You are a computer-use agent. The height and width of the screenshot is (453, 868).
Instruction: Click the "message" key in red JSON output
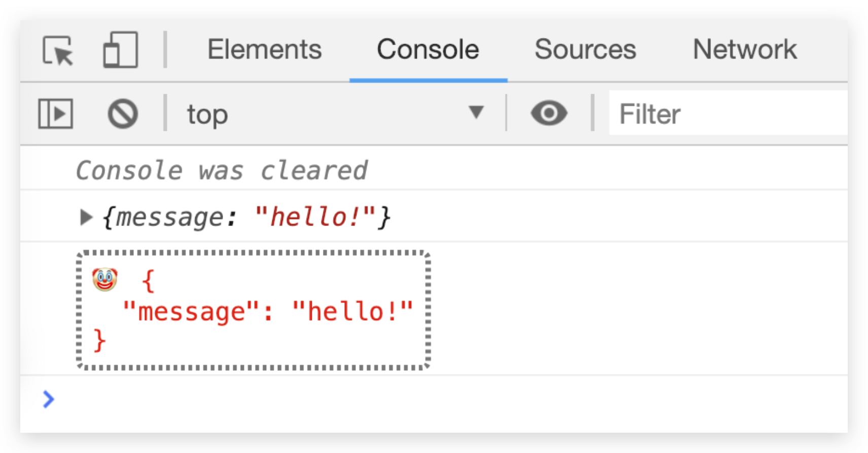(x=191, y=312)
